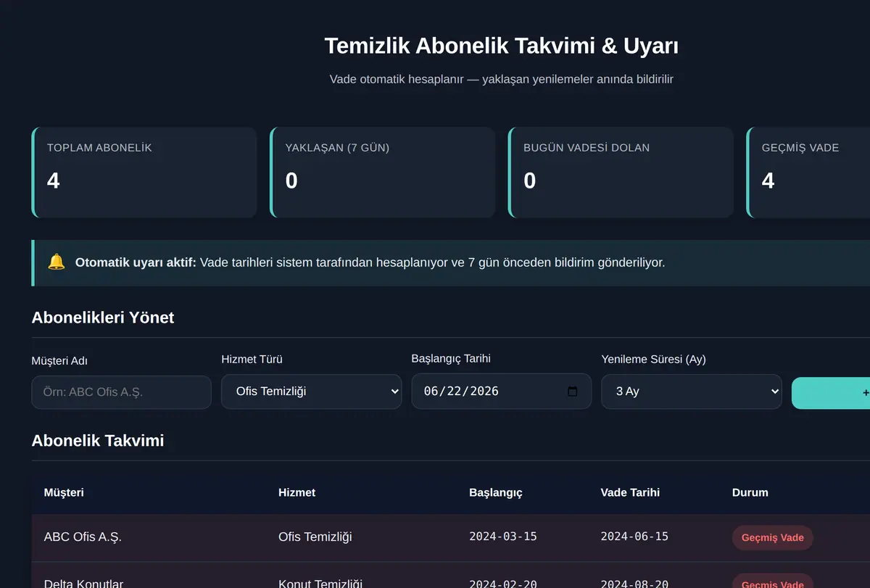The image size is (870, 588).
Task: Select the ABC Ofis A.Ş. customer cell
Action: coord(83,537)
